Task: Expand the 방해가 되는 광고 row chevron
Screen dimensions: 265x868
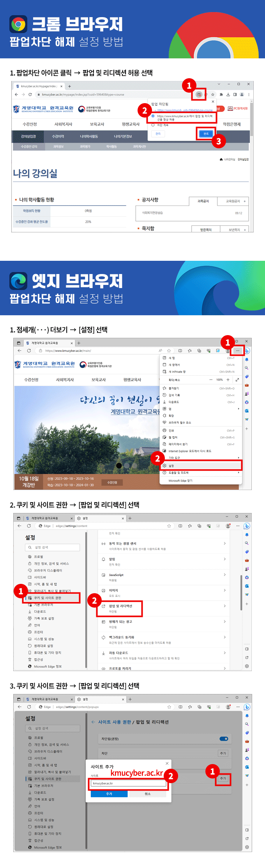Action: [225, 622]
